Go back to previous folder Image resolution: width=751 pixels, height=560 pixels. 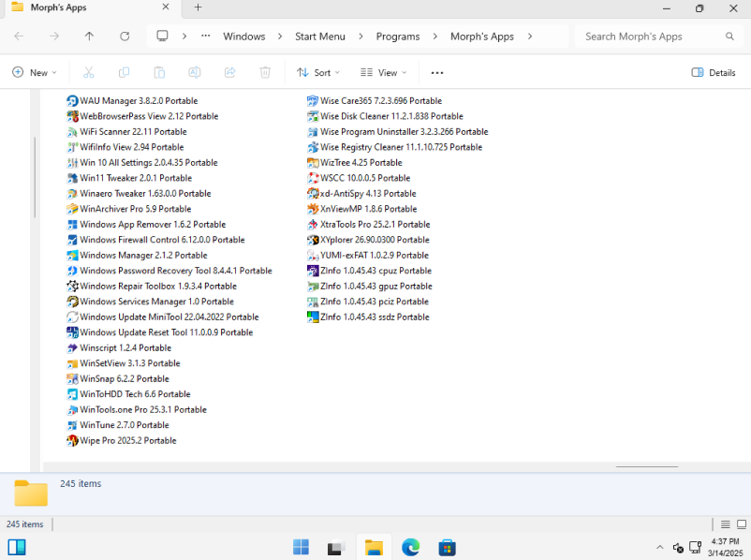point(19,37)
